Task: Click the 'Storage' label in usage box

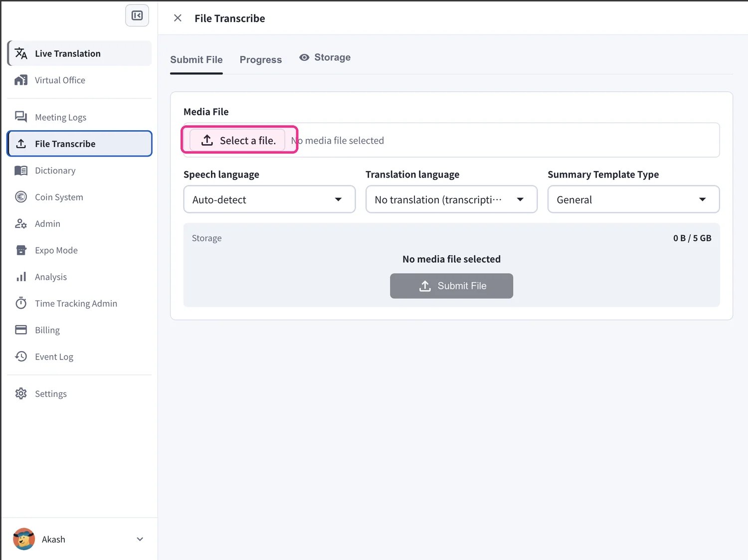Action: pyautogui.click(x=206, y=238)
